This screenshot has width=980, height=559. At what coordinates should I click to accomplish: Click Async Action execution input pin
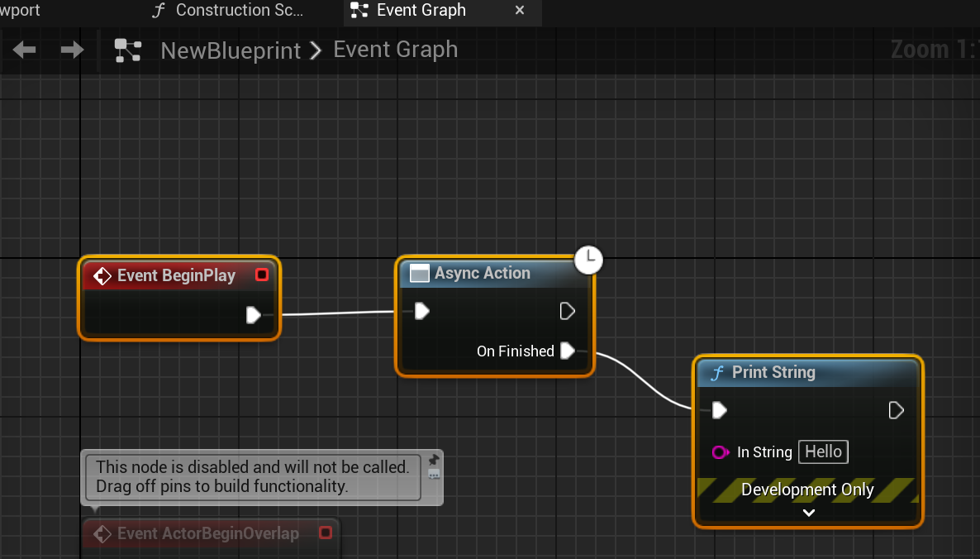(x=422, y=311)
